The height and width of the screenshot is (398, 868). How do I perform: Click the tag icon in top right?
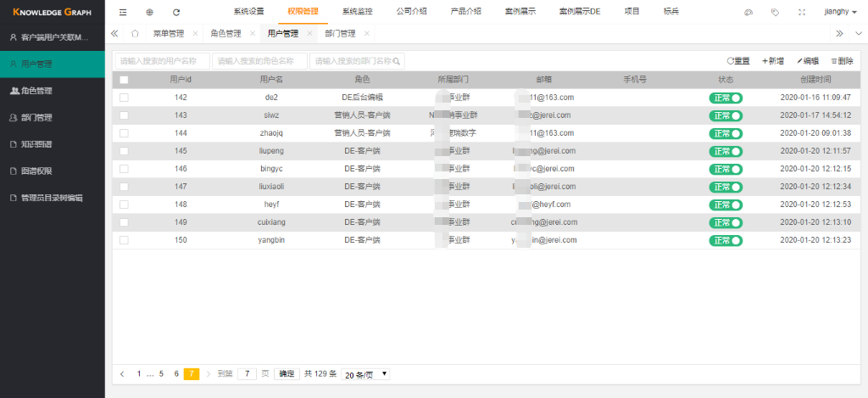click(x=775, y=13)
